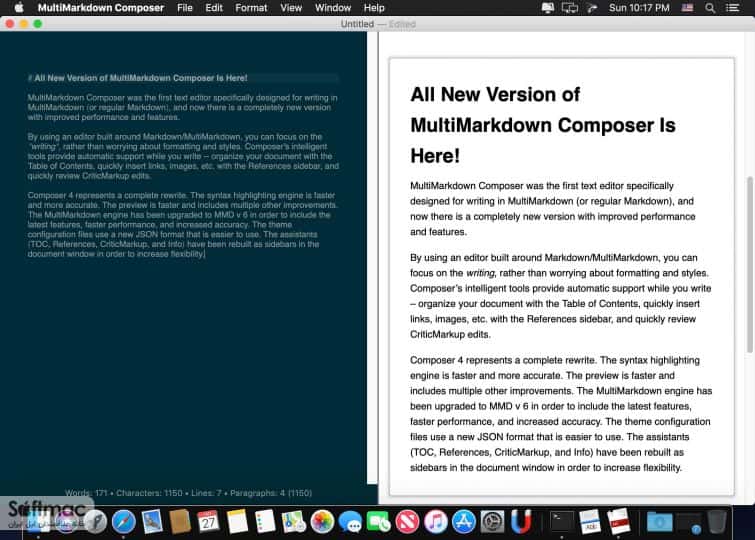Open the File menu

[184, 8]
